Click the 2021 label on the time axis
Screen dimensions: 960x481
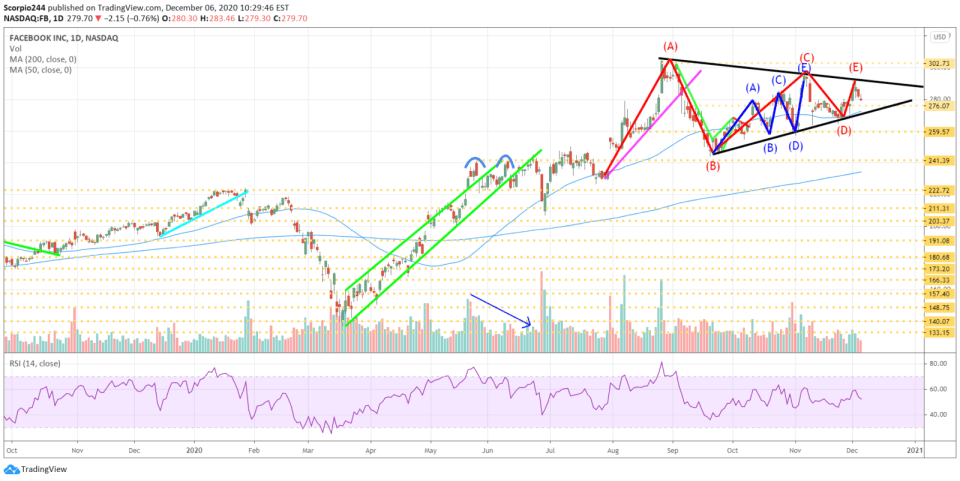(915, 450)
